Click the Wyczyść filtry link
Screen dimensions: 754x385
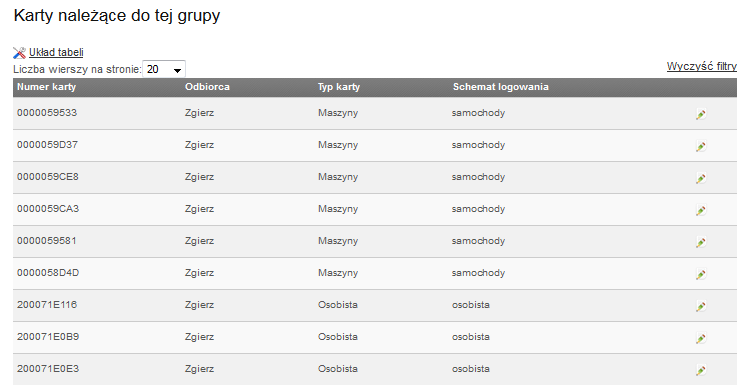pos(702,66)
